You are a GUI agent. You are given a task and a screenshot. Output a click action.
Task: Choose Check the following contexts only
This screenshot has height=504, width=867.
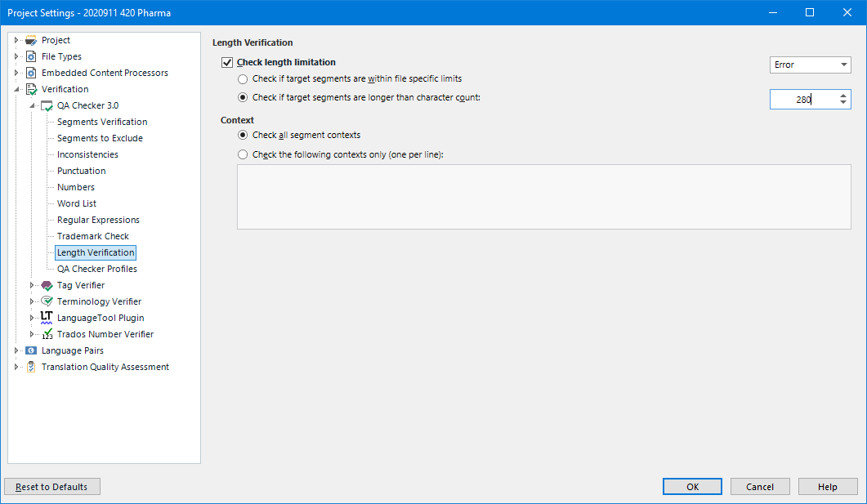[243, 154]
